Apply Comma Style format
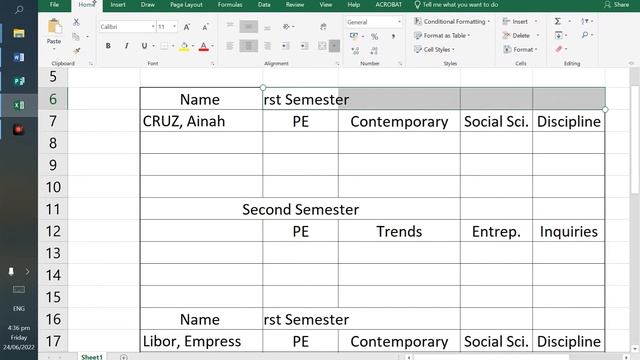 coord(393,36)
